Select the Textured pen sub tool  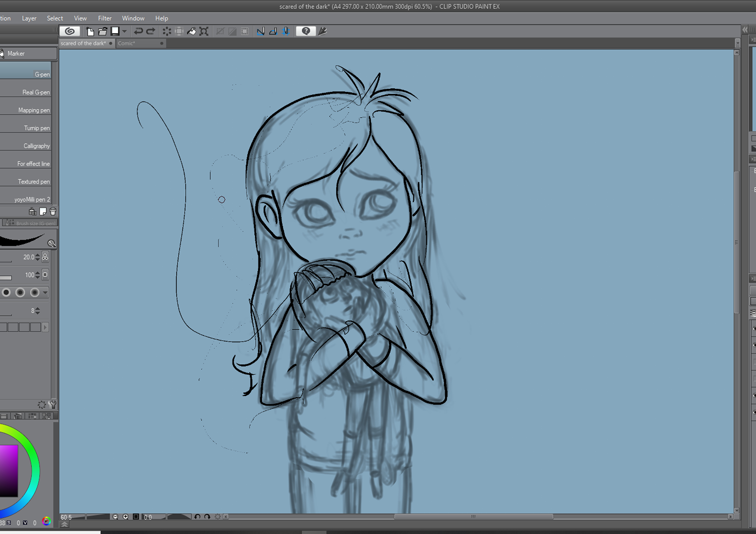point(34,182)
